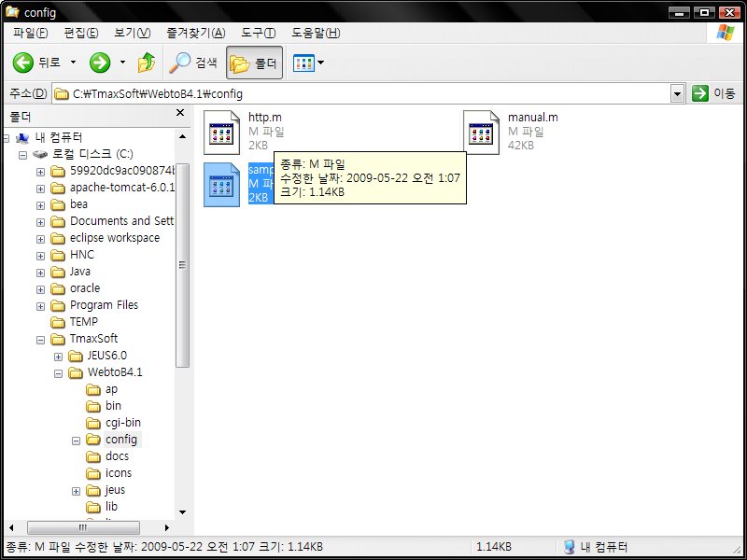Image resolution: width=747 pixels, height=560 pixels.
Task: Expand the JEUS6.0 folder node
Action: click(x=58, y=357)
